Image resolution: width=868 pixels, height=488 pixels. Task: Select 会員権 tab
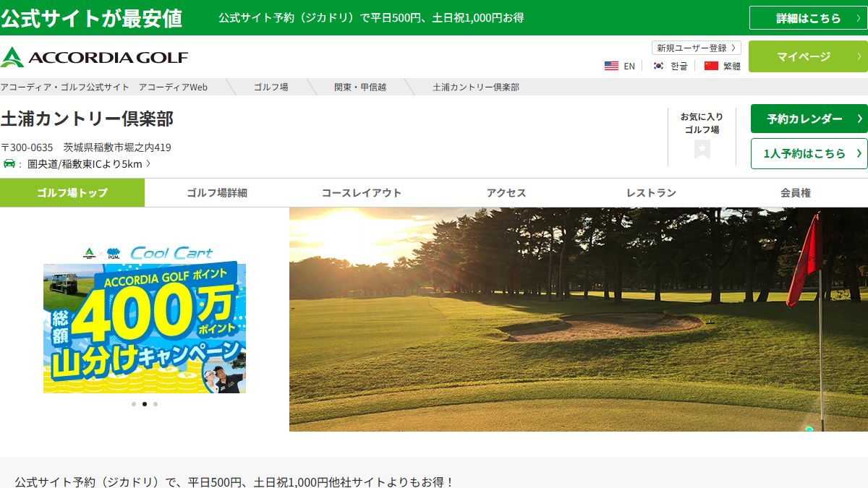pyautogui.click(x=796, y=193)
